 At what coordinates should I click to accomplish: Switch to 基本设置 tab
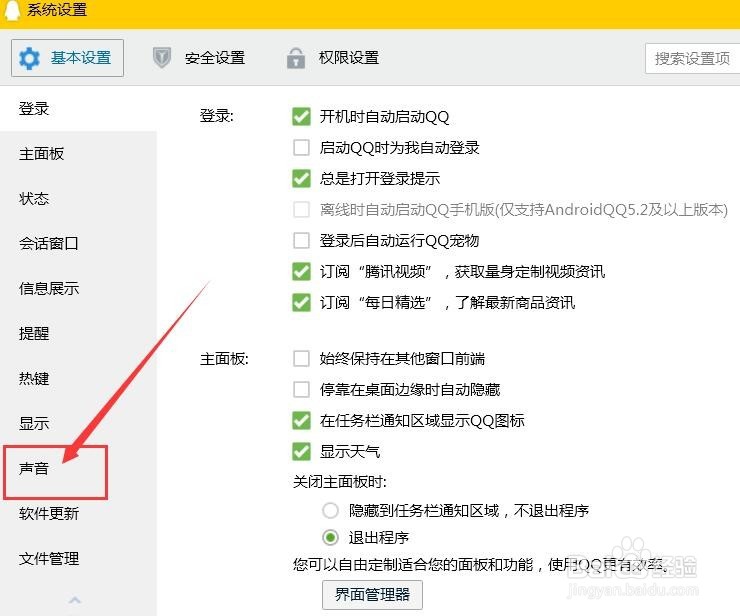tap(67, 58)
